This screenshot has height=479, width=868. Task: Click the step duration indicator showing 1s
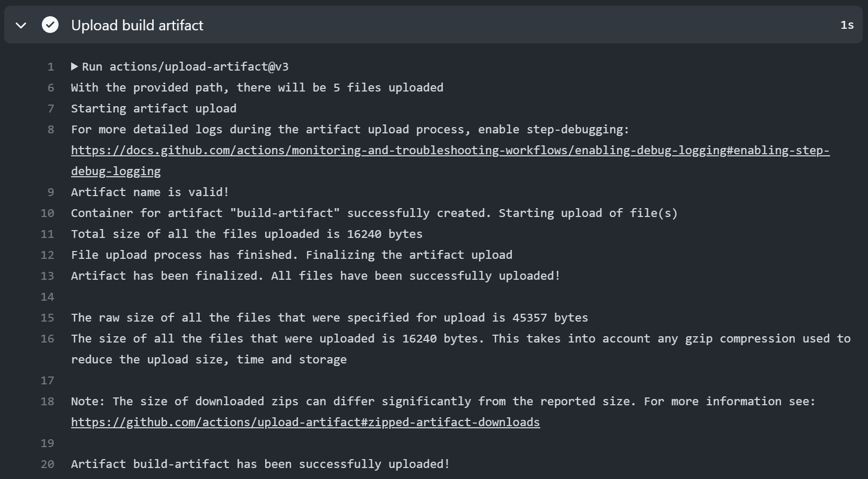pos(846,25)
